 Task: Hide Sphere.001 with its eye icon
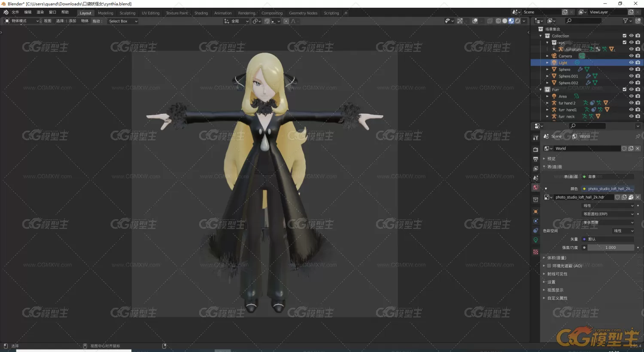coord(631,76)
